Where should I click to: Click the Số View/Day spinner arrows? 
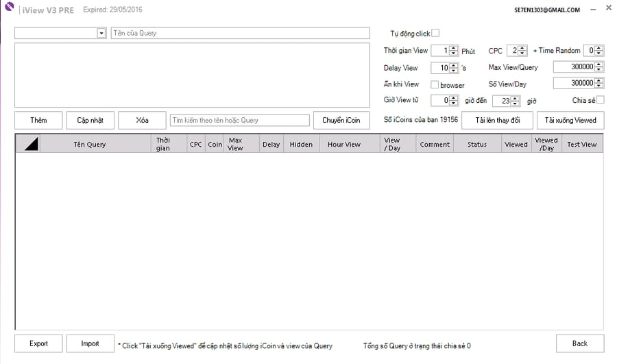tap(598, 83)
